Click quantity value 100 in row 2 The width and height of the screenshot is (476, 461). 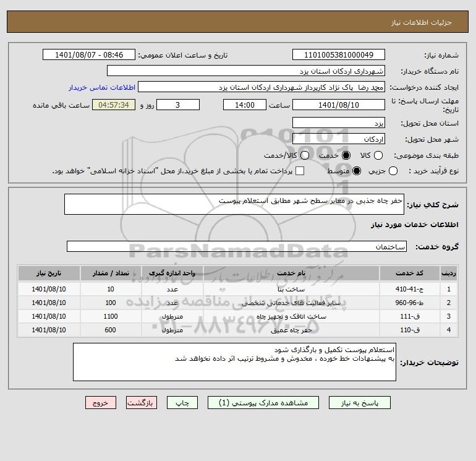111,303
